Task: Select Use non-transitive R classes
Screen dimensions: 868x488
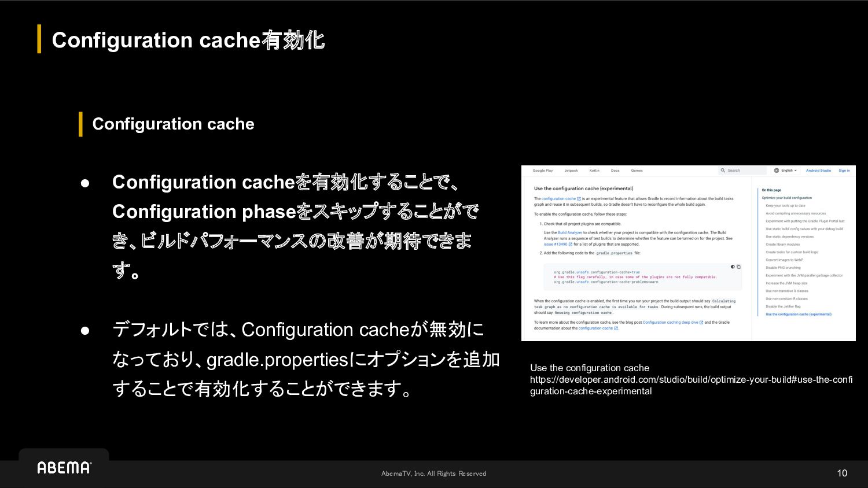Action: [x=787, y=291]
